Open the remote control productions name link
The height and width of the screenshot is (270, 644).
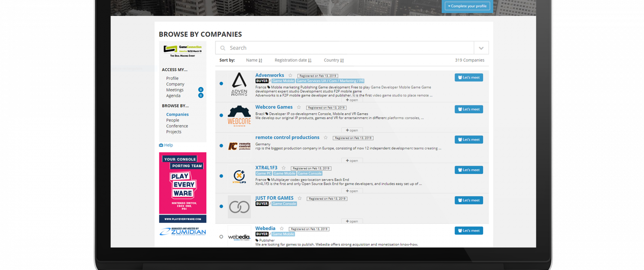[x=287, y=138]
